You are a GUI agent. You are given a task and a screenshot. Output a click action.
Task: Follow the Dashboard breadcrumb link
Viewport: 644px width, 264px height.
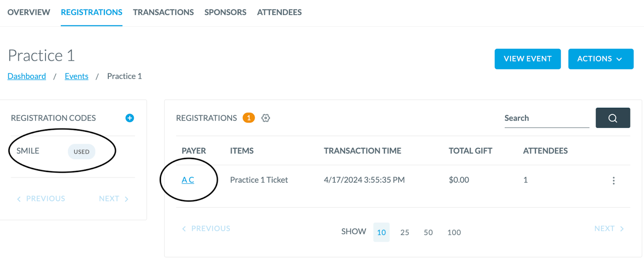(x=27, y=76)
